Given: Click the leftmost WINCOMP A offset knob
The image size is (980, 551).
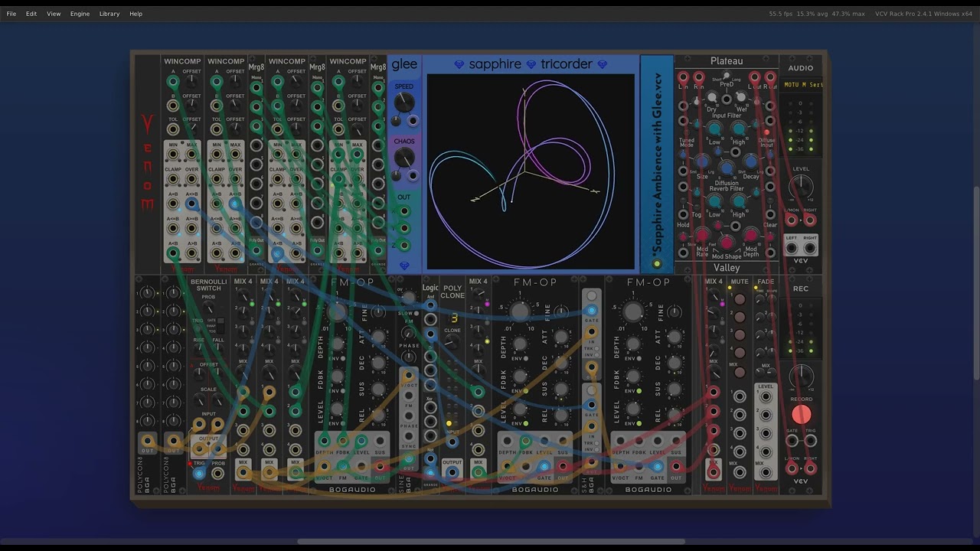Looking at the screenshot, I should (x=191, y=82).
